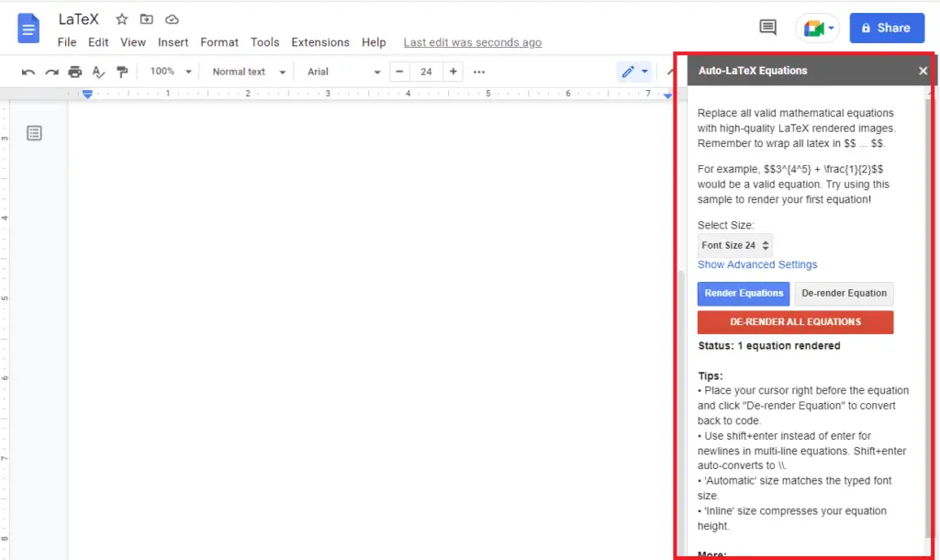Screen dimensions: 940x560
Task: Click the Google Docs home icon
Action: [x=28, y=29]
